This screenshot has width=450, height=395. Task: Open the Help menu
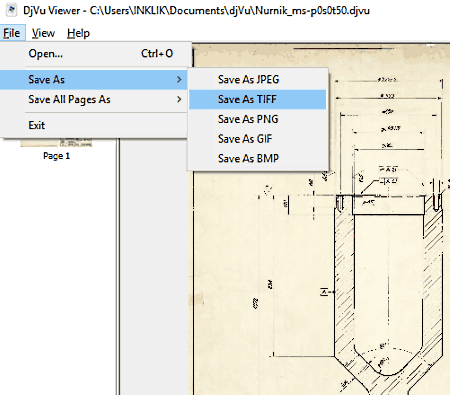(x=78, y=33)
